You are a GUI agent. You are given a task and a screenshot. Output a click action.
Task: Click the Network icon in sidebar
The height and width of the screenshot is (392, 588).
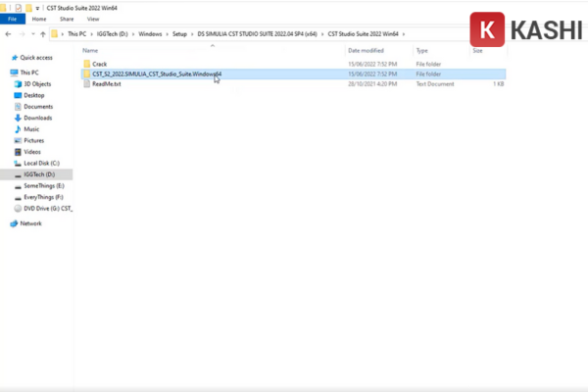pos(14,223)
